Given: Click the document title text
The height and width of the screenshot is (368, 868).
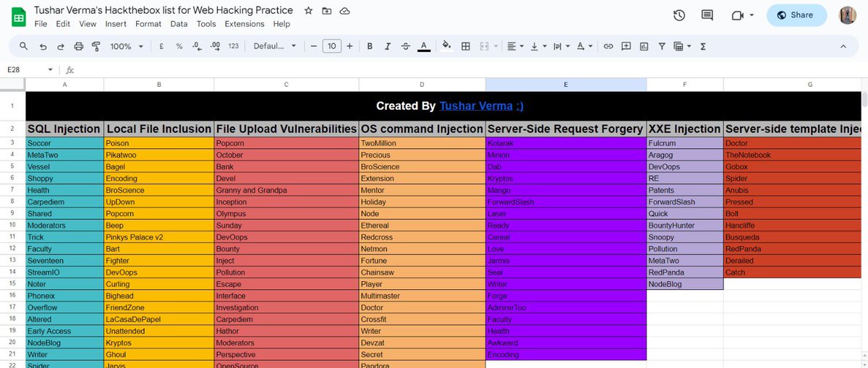Looking at the screenshot, I should click(163, 11).
